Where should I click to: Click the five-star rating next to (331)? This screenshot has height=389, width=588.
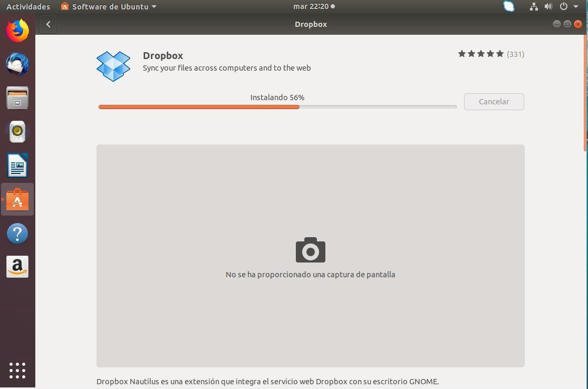(x=480, y=53)
